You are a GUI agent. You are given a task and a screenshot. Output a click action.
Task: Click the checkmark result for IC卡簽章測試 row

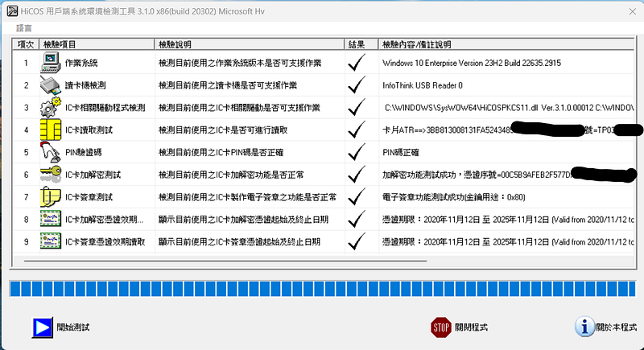click(356, 196)
